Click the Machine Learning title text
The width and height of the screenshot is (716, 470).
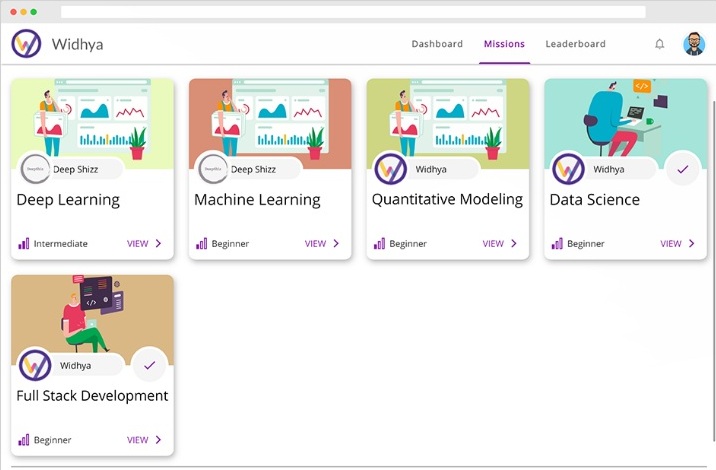point(257,200)
